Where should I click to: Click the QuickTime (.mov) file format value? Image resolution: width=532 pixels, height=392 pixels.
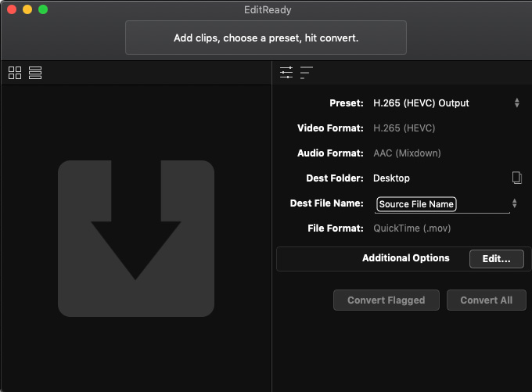[412, 228]
